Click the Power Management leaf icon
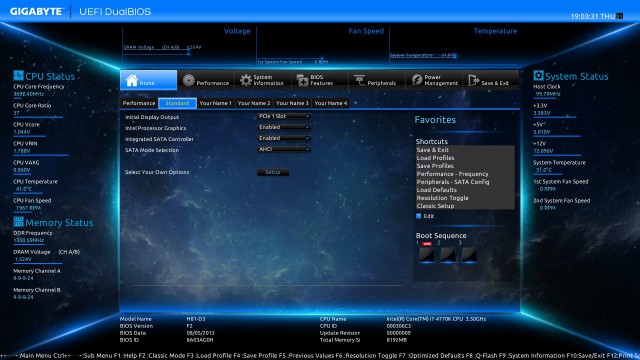This screenshot has height=360, width=640. [x=417, y=80]
